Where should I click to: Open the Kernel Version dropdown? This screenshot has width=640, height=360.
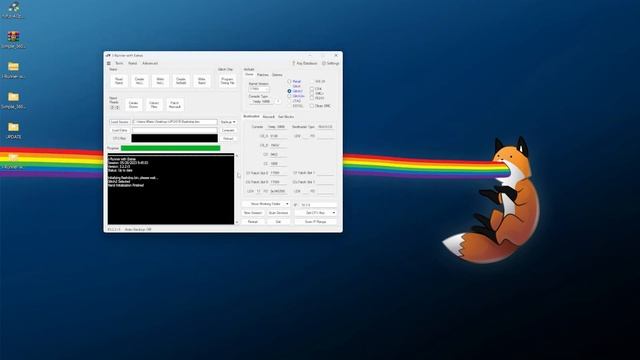click(x=259, y=89)
